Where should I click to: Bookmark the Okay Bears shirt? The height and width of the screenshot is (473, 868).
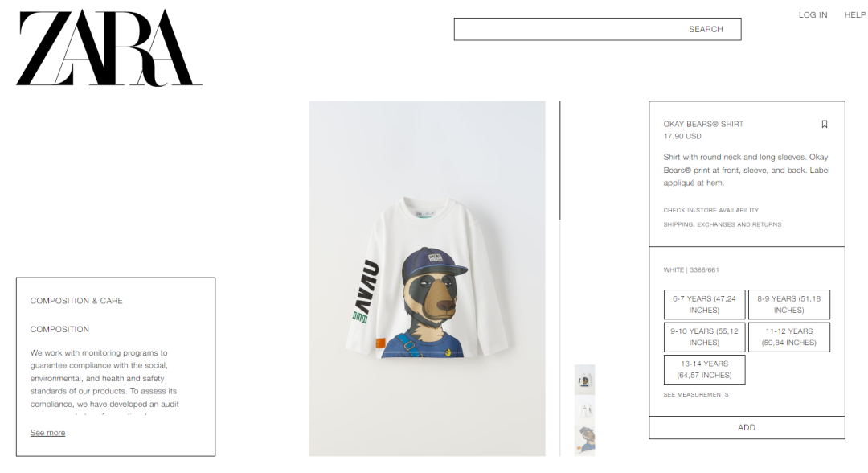click(x=825, y=124)
